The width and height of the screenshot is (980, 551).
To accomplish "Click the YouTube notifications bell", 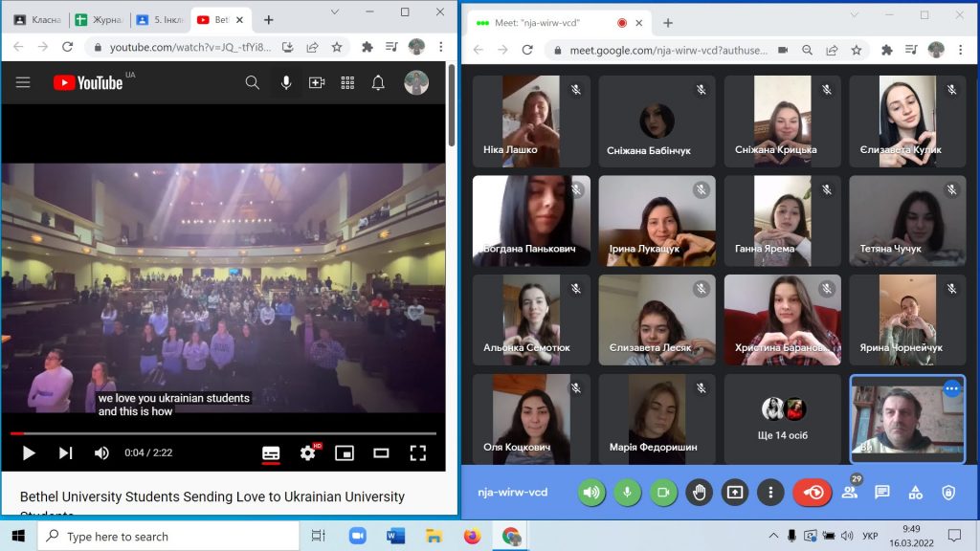I will (378, 83).
